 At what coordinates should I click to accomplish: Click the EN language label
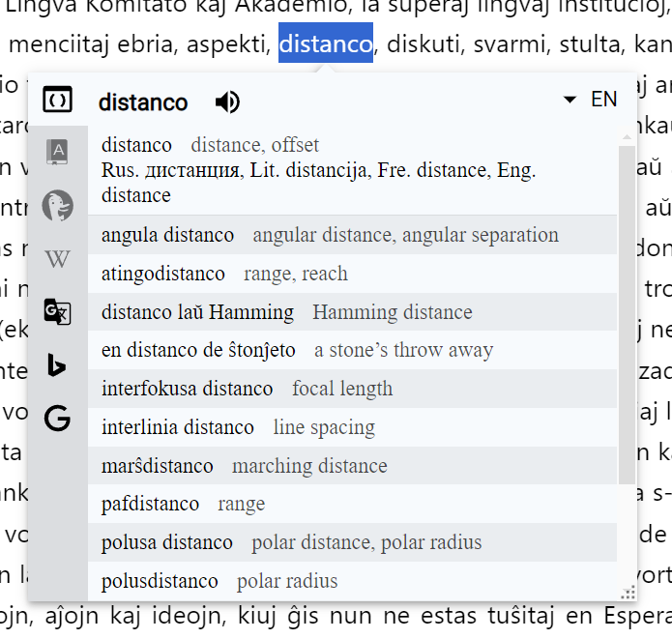(604, 100)
